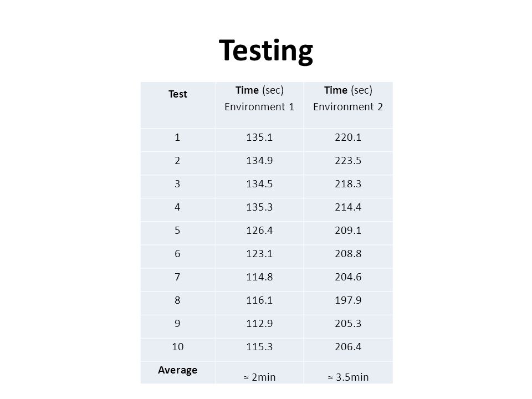This screenshot has height=399, width=532.
Task: Click the 114.8 cell in row 7
Action: tap(259, 279)
